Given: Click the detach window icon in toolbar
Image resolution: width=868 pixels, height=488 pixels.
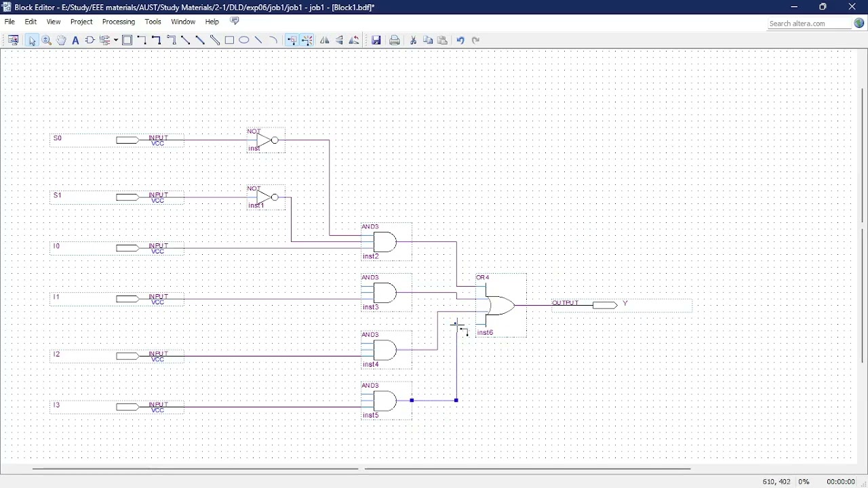Looking at the screenshot, I should [13, 40].
